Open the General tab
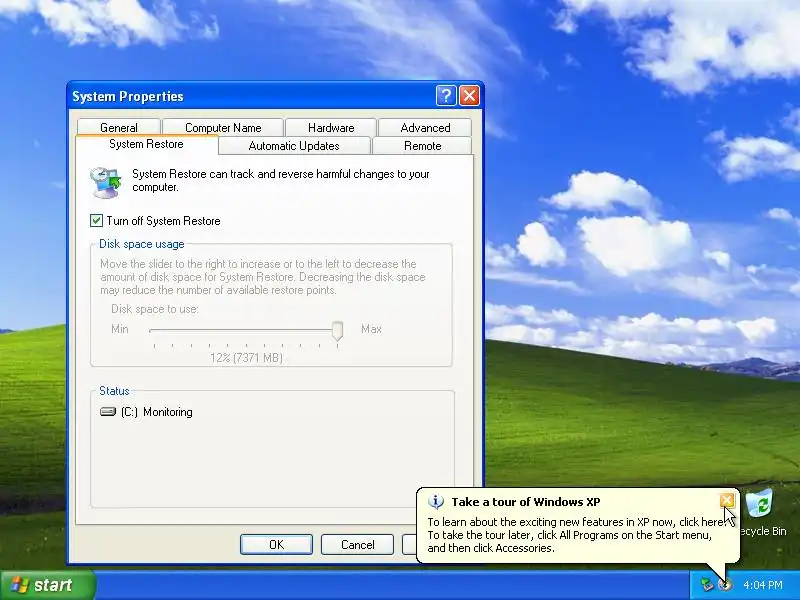This screenshot has width=800, height=600. point(119,128)
